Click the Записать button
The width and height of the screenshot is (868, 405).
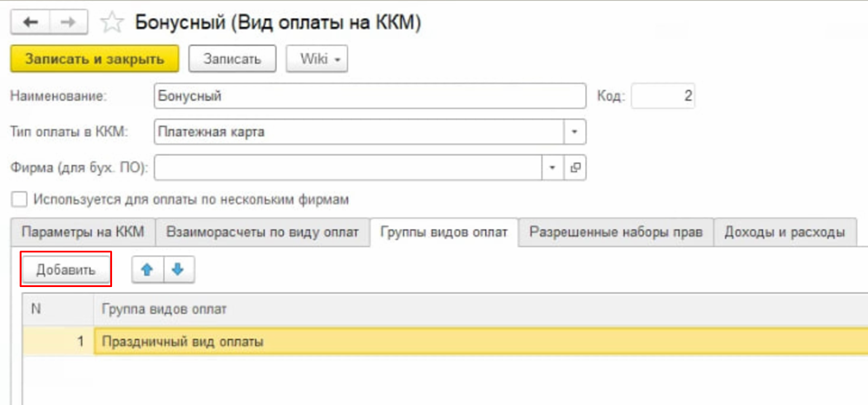(x=232, y=59)
